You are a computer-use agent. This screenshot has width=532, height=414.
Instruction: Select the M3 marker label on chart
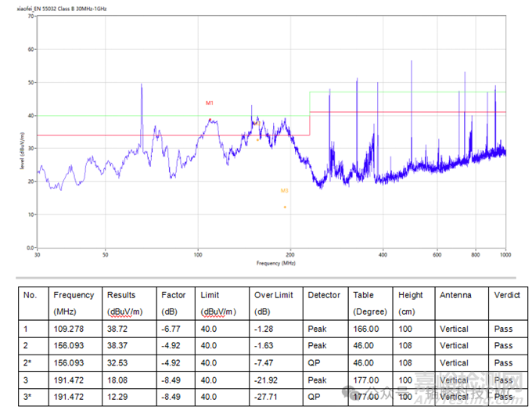285,190
